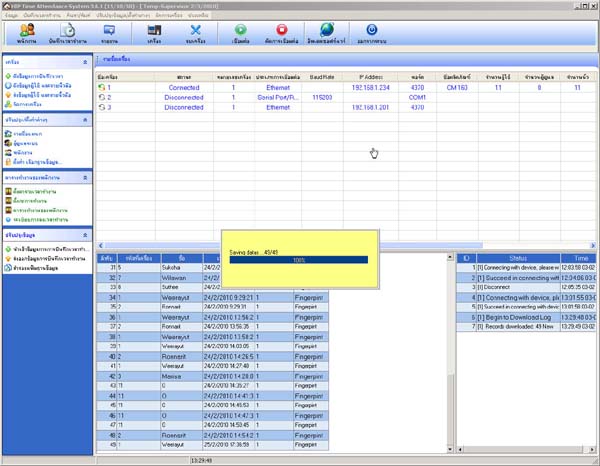Select the Connected status cell of device 1

coord(184,88)
